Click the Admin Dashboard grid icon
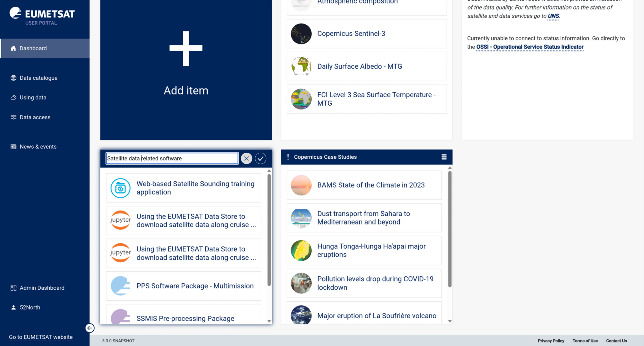Viewport: 644px width, 346px height. (x=14, y=288)
